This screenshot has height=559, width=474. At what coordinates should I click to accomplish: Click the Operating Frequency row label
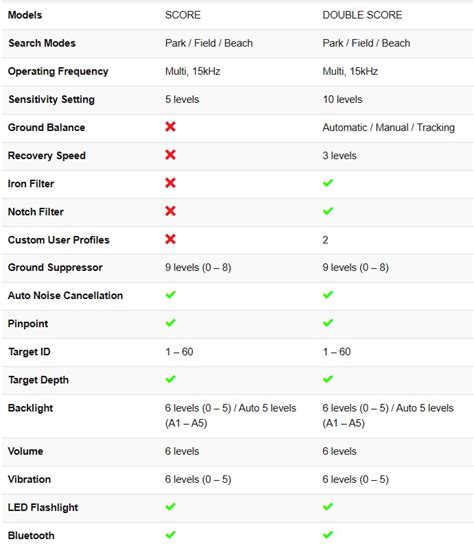click(58, 71)
